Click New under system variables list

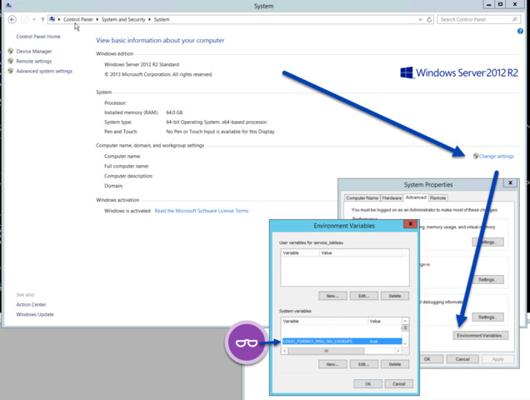(x=333, y=364)
